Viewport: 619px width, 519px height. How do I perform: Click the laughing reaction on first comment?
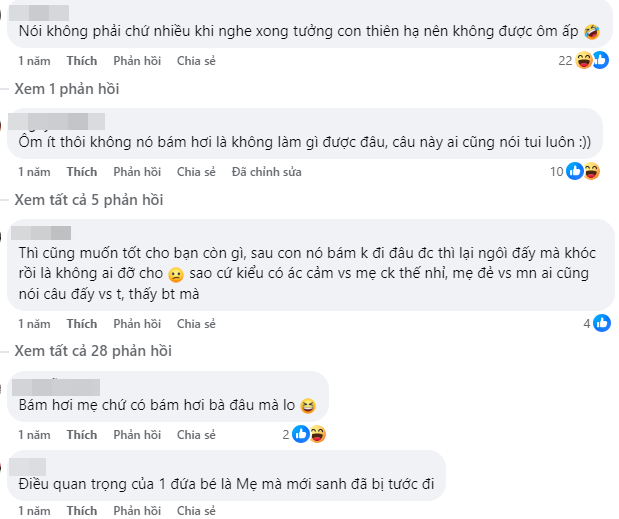point(586,61)
